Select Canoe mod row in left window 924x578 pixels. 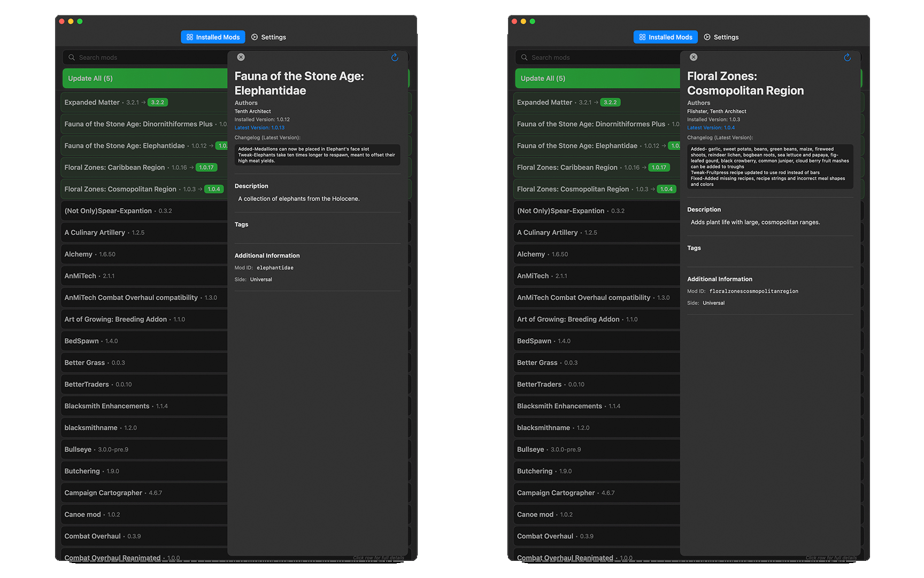click(x=144, y=514)
